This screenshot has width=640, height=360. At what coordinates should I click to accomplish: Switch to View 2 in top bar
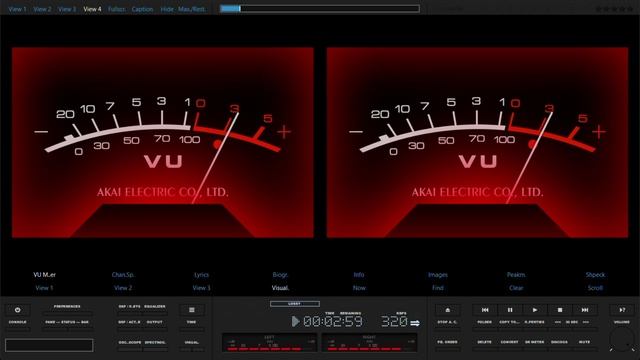42,9
